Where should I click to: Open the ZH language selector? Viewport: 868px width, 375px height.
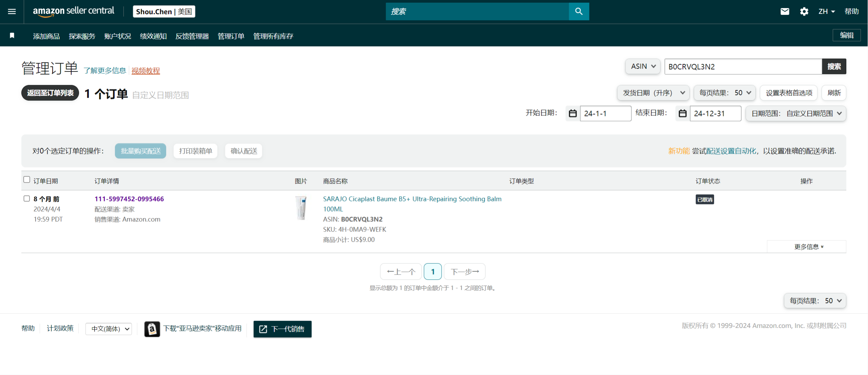pos(827,12)
